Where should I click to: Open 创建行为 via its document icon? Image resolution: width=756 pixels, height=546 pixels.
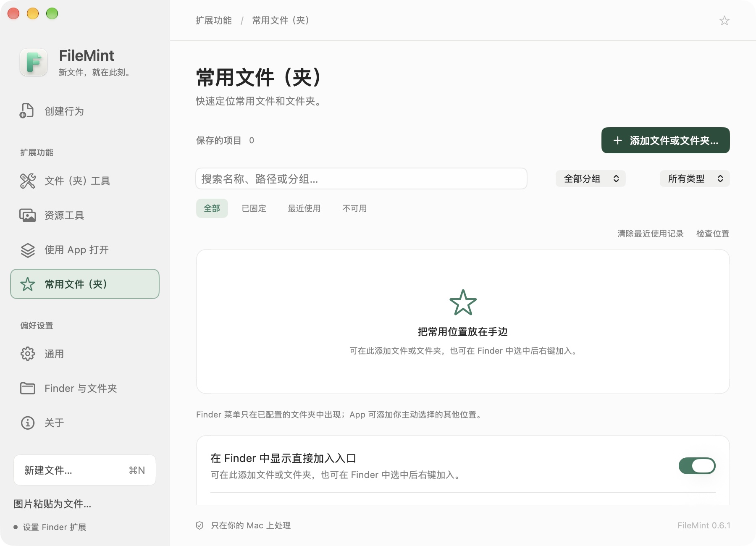click(x=27, y=111)
